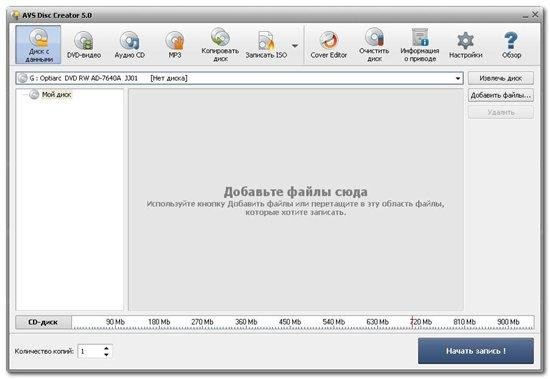Open Копировать диск tool

pos(220,45)
